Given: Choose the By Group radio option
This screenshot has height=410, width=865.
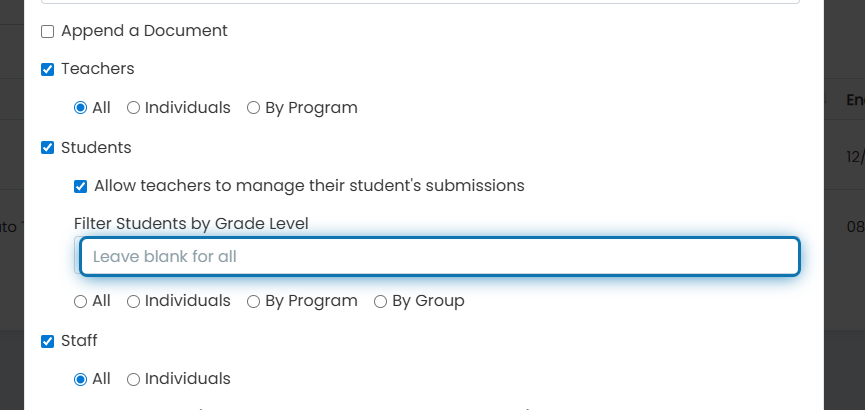Looking at the screenshot, I should point(380,301).
